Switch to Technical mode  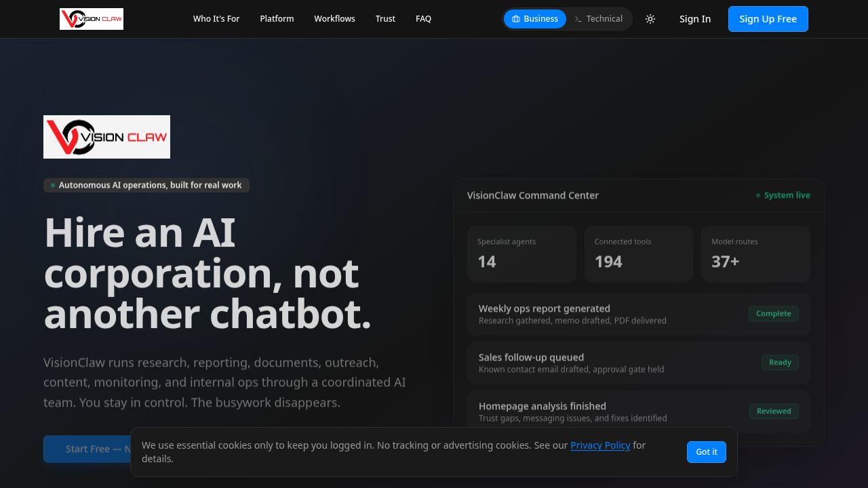coord(598,19)
